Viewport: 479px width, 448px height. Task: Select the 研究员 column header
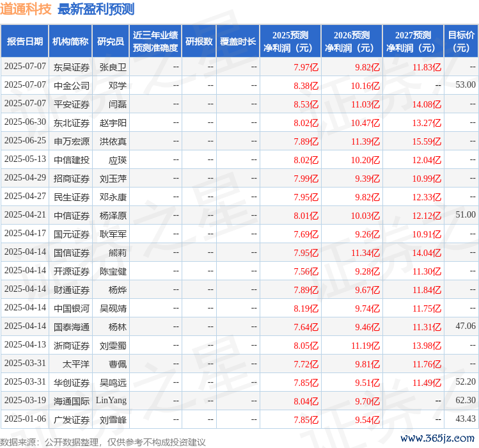tap(111, 42)
